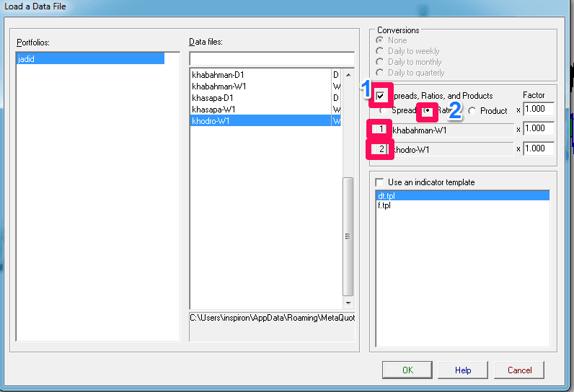Viewport: 574px width, 392px height.
Task: Click the overall Factor field beside Product
Action: click(x=539, y=109)
